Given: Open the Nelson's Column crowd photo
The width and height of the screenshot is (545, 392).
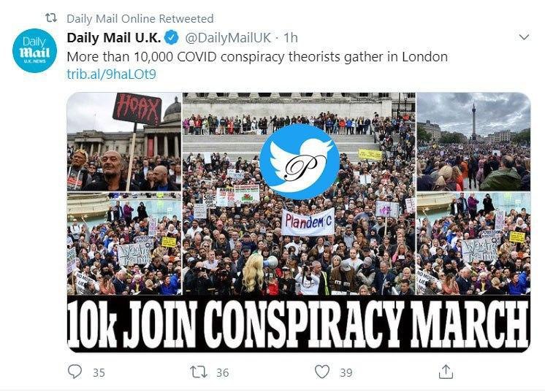Looking at the screenshot, I should coord(473,142).
